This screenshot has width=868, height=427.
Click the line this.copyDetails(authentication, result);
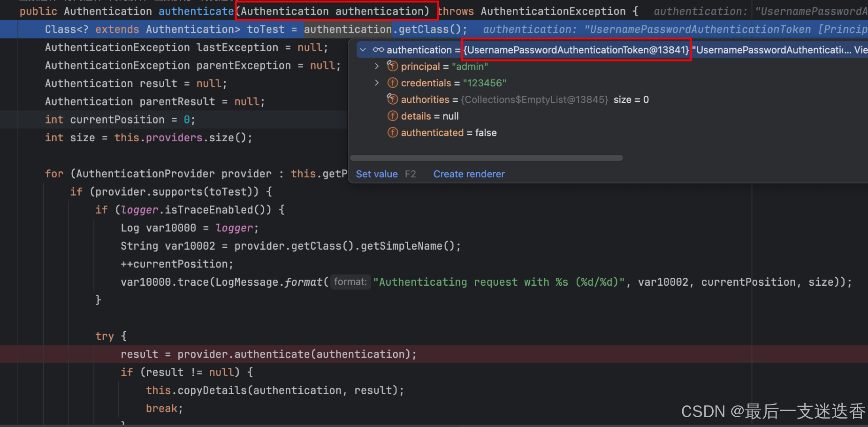(x=275, y=390)
